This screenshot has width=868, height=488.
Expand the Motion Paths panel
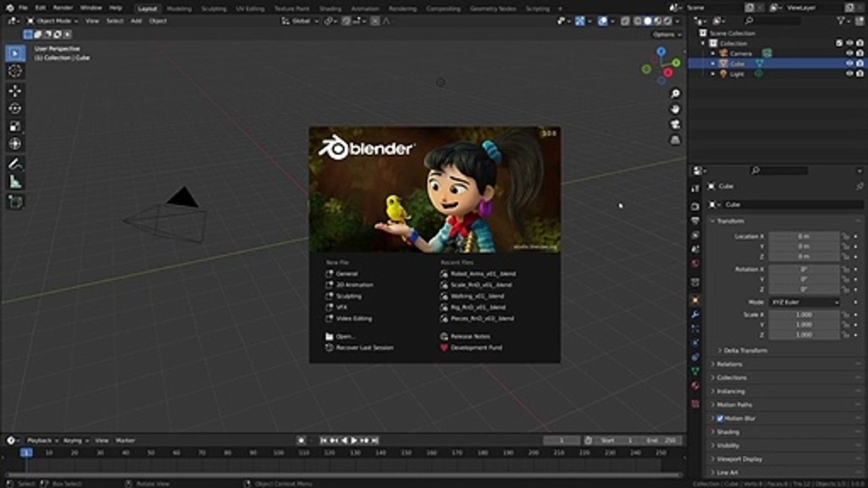point(733,405)
